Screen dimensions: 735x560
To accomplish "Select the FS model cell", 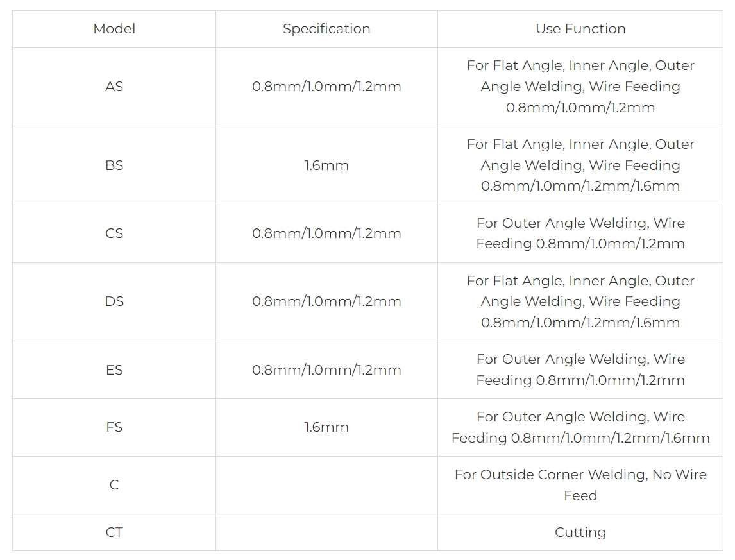I will click(x=114, y=427).
